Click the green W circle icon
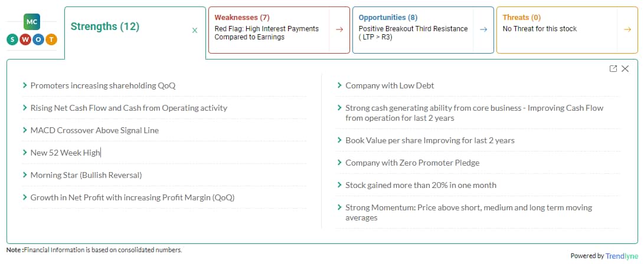Screen dimensions: 644x264 (x=25, y=39)
